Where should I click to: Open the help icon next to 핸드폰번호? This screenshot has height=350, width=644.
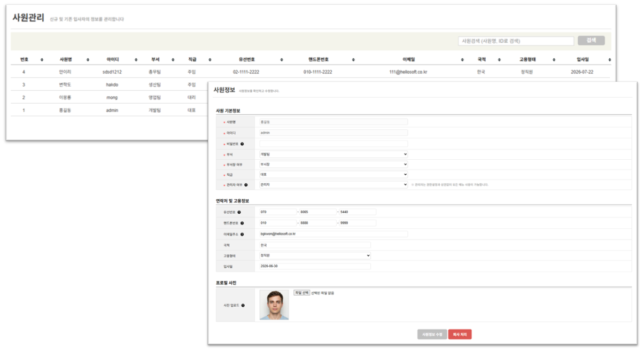242,223
